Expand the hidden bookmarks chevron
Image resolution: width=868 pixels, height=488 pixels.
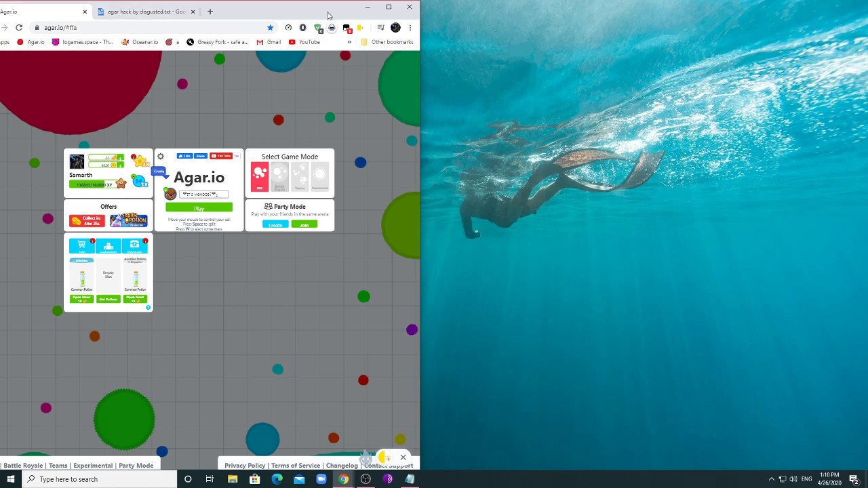pyautogui.click(x=349, y=42)
